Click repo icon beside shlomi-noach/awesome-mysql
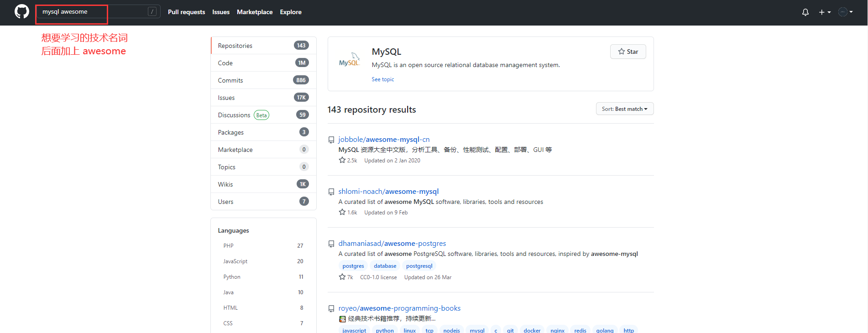 [x=331, y=192]
